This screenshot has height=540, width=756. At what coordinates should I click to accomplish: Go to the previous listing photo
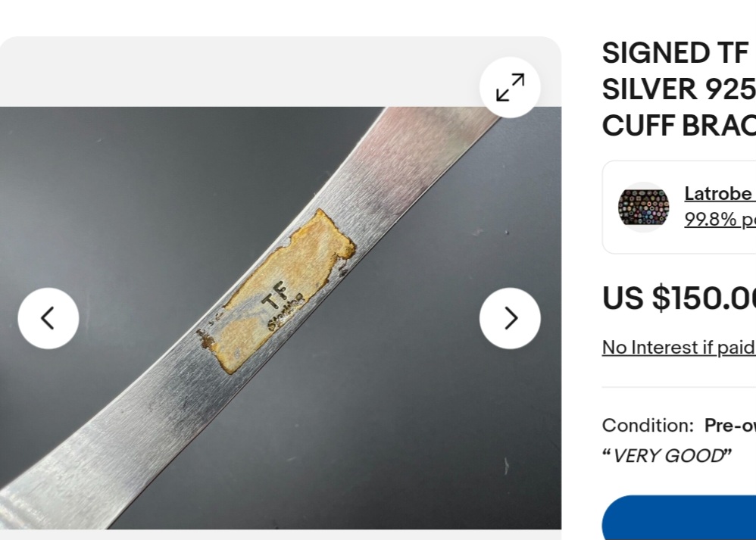coord(48,318)
